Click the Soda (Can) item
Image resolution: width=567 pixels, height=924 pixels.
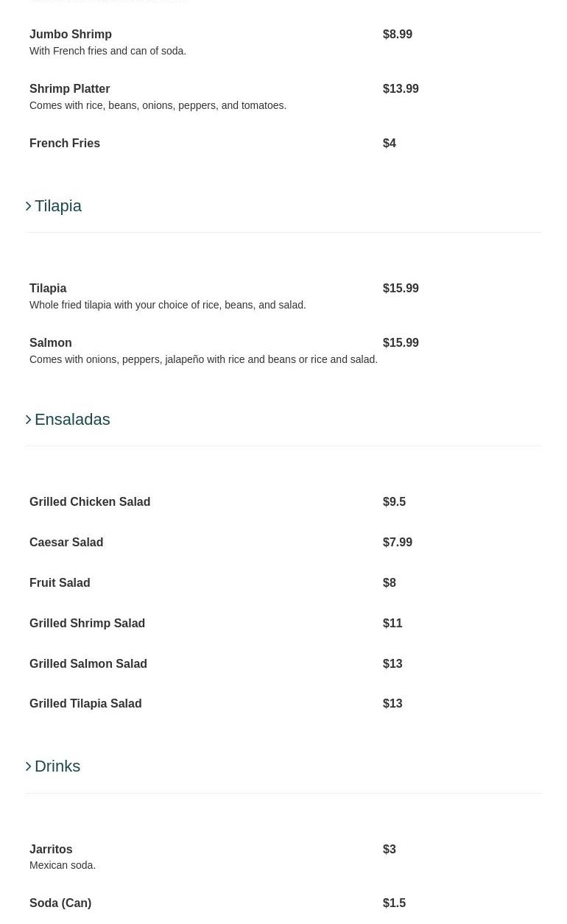(60, 903)
